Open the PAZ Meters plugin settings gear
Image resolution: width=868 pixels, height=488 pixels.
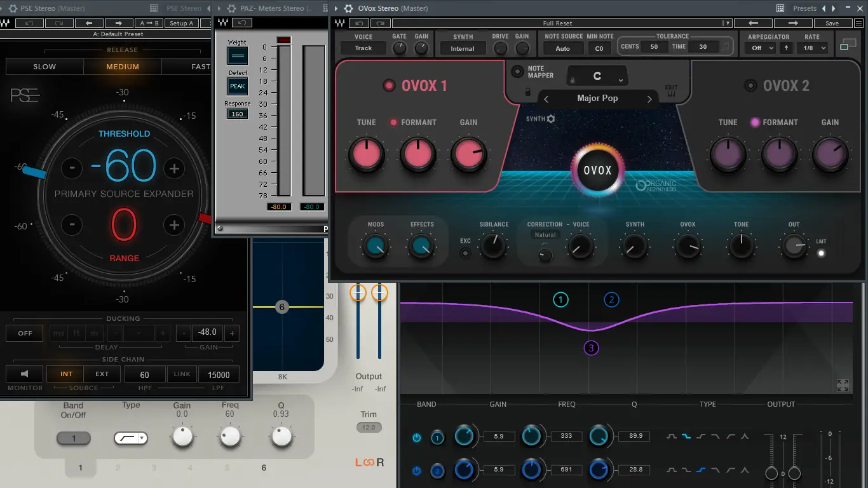pos(231,8)
